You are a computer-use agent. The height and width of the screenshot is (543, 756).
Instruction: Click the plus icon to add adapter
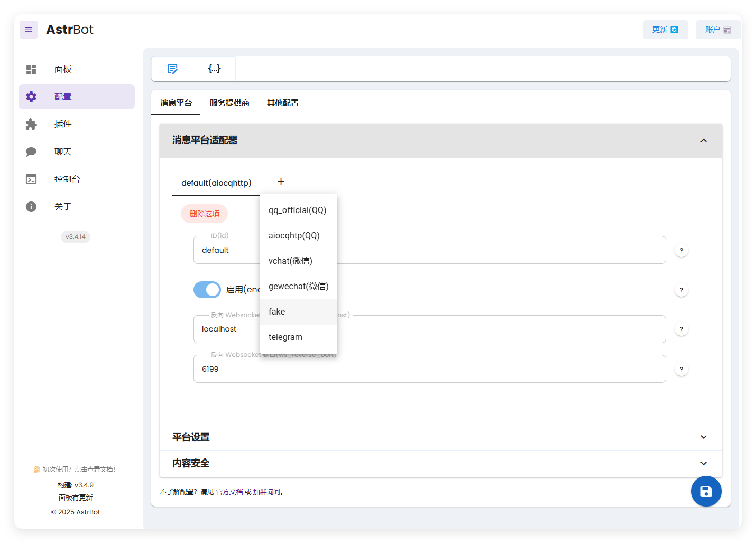point(281,181)
